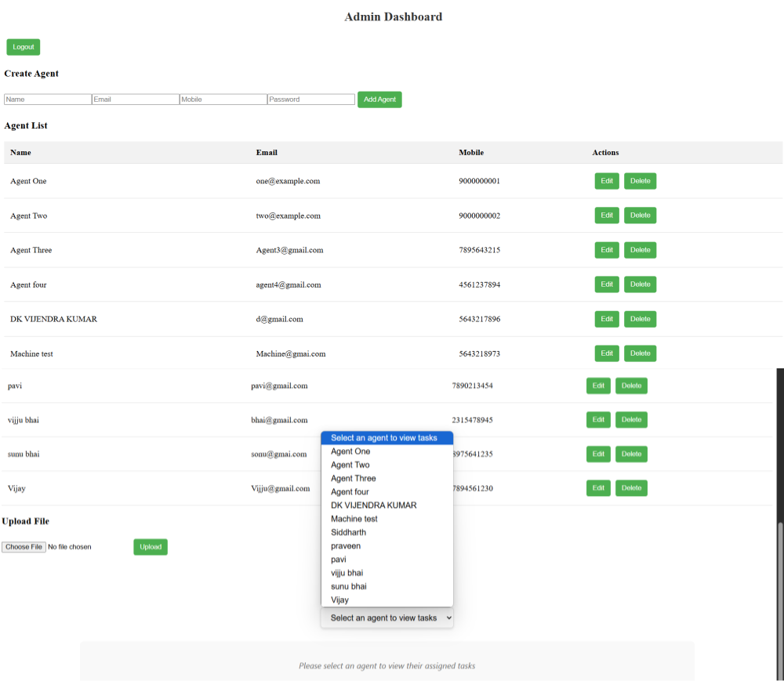Click mobile number 5643217896
Viewport: 784px width, 681px height.
coord(480,319)
